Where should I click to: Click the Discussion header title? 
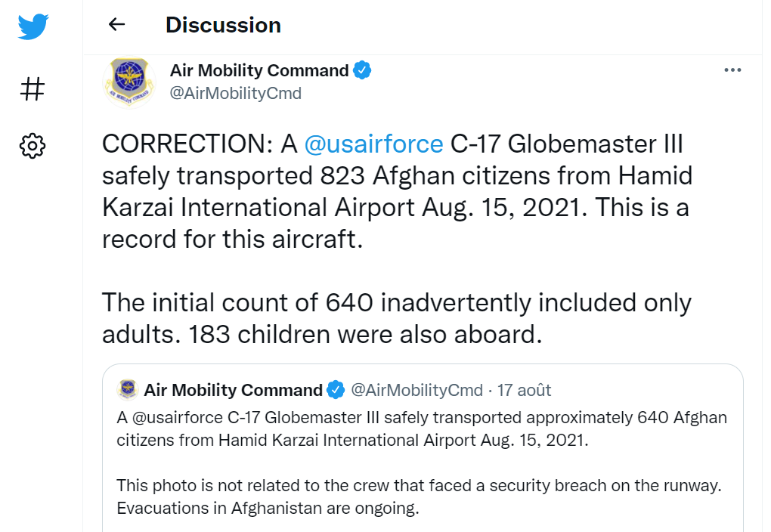(223, 25)
